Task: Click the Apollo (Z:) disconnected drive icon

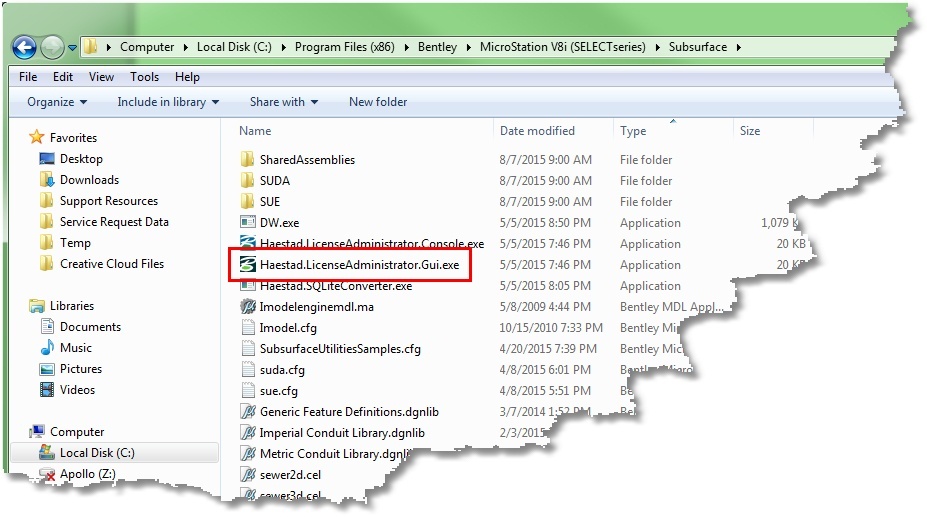Action: click(x=47, y=474)
